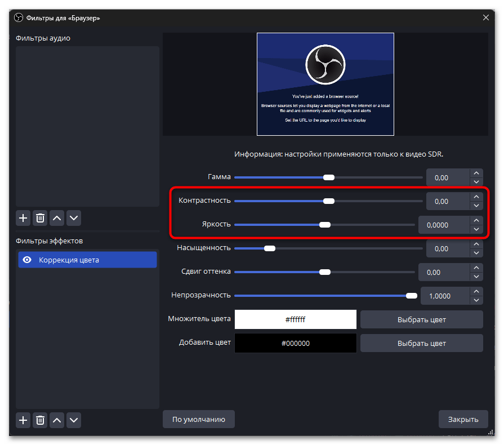Click Выбрать цвет for Добавить цвет
This screenshot has width=504, height=445.
click(x=421, y=343)
